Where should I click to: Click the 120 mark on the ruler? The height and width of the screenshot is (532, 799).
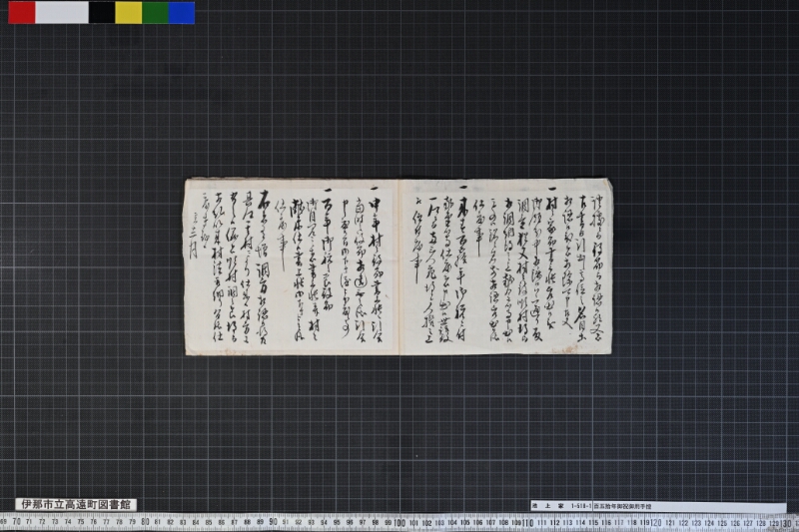(655, 522)
